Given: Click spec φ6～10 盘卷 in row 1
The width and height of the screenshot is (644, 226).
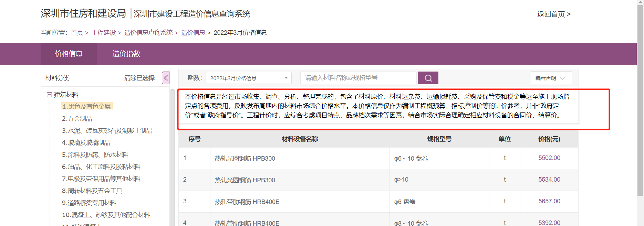Looking at the screenshot, I should [x=411, y=159].
